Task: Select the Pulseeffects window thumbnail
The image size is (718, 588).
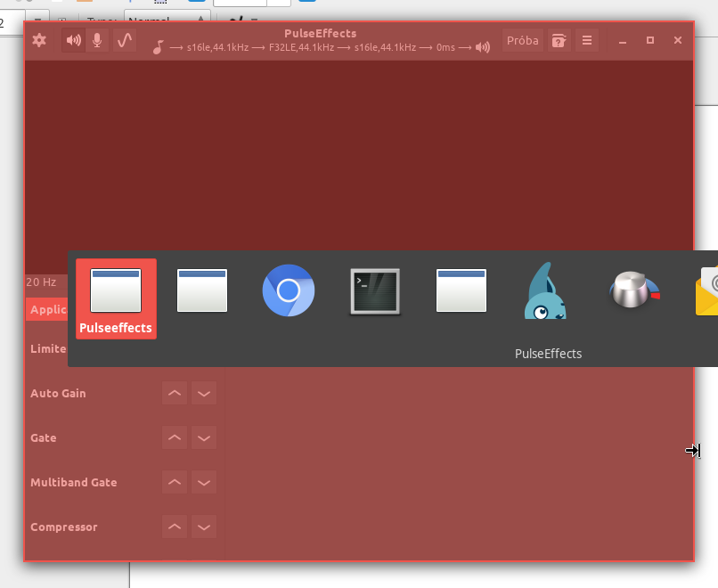Action: [x=116, y=290]
